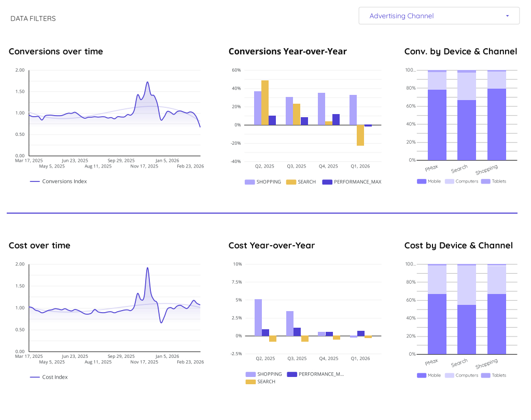Select the Cost by Device & Channel title
Viewport: 531px width, 420px height.
coord(458,246)
